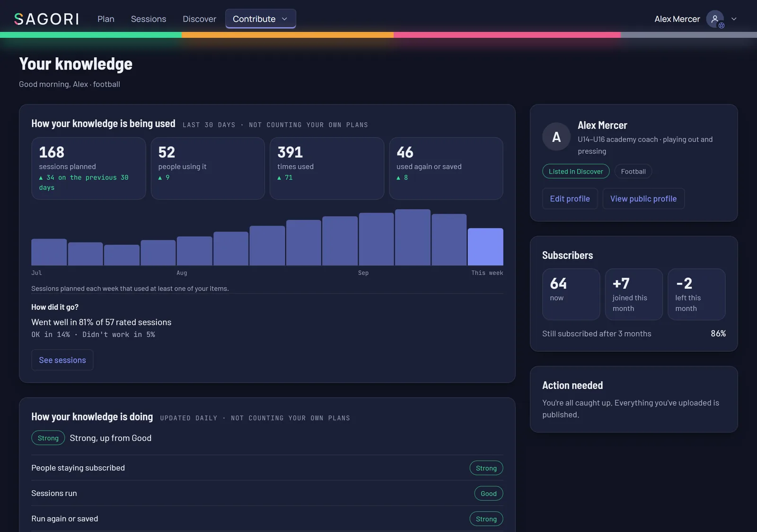Click the Strong badge for Run again or saved
The image size is (757, 532).
click(x=486, y=519)
